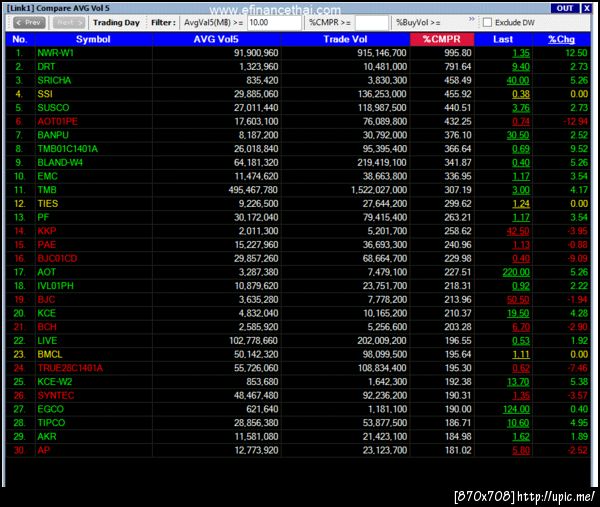
Task: Select the AKR symbol
Action: pos(47,437)
